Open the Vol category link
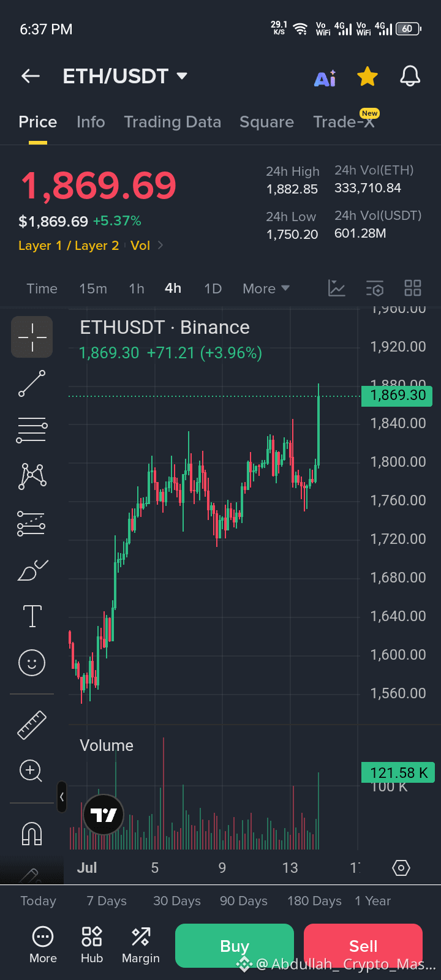Screen dimensions: 441x980 pos(140,246)
